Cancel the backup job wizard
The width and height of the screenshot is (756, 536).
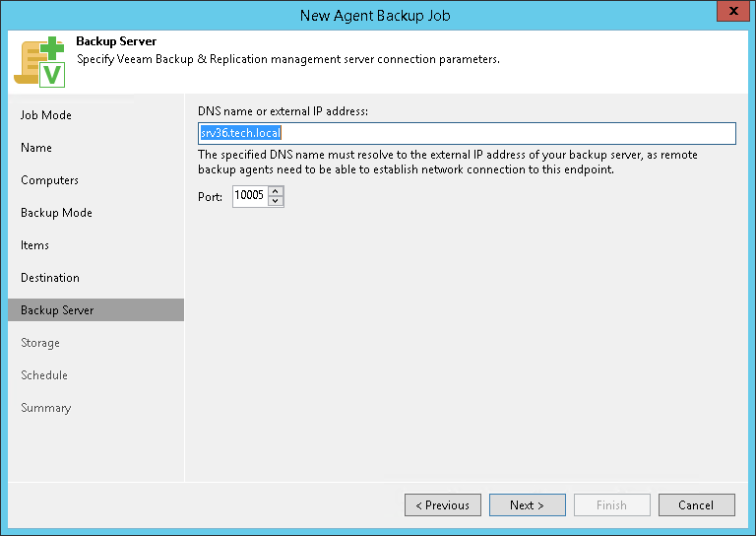696,505
